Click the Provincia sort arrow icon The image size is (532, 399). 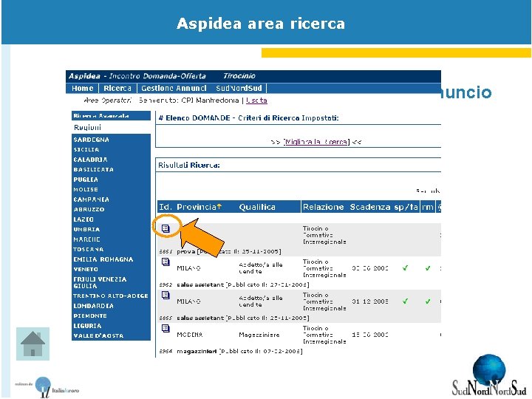pos(219,206)
